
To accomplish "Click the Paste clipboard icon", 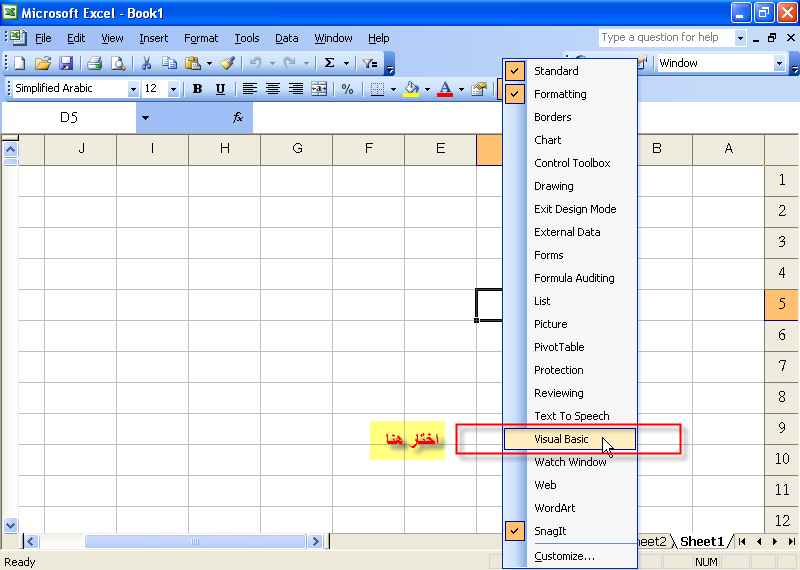I will click(x=193, y=63).
